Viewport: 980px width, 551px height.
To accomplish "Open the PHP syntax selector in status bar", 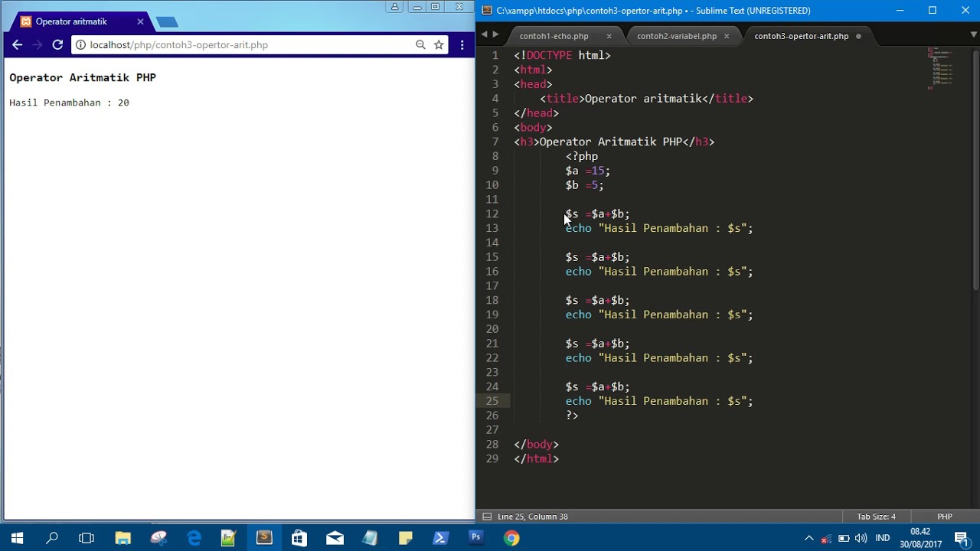I will pyautogui.click(x=945, y=517).
